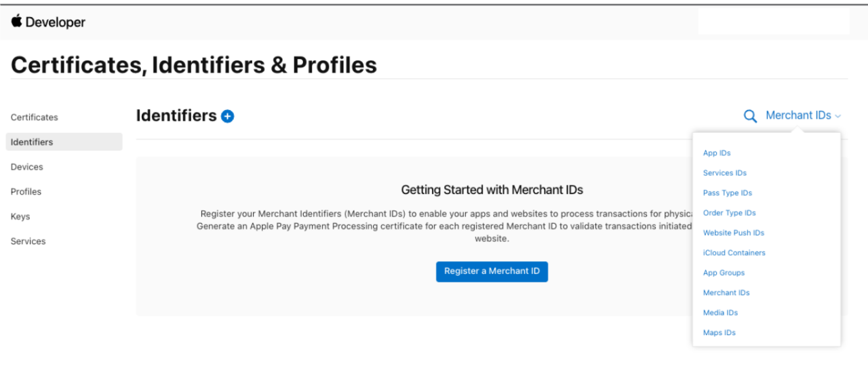Select Services IDs filter option
The width and height of the screenshot is (868, 365).
(725, 173)
